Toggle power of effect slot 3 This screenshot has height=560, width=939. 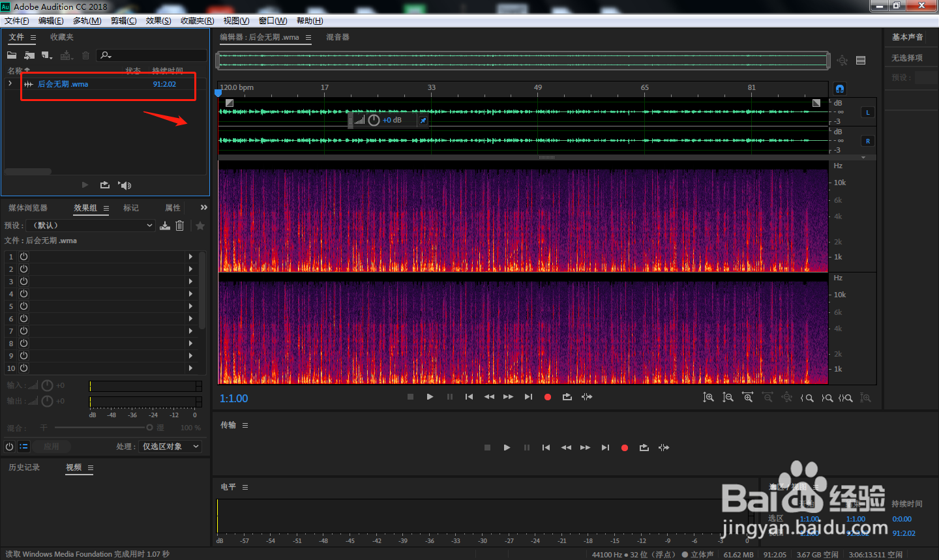point(23,282)
